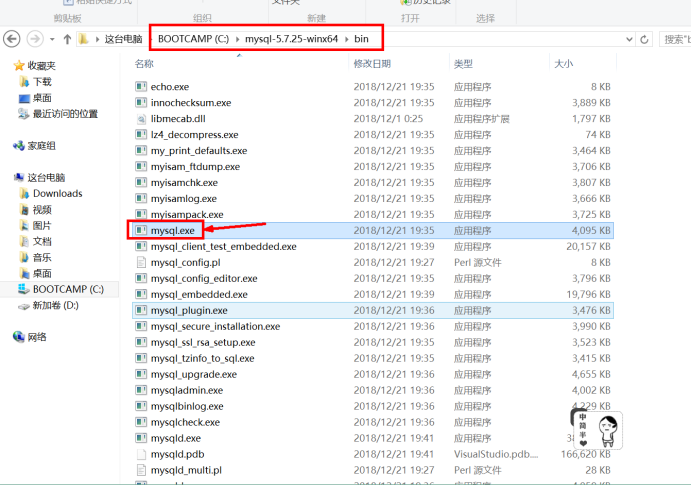
Task: Select the echo.exe file icon
Action: [141, 87]
